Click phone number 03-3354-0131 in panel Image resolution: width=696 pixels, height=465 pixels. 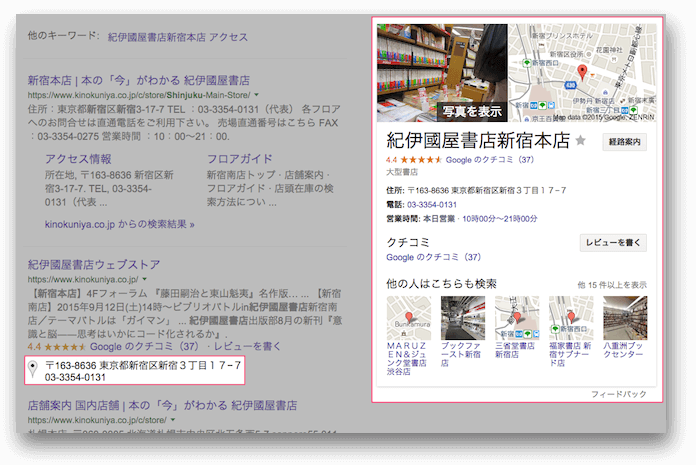[431, 205]
